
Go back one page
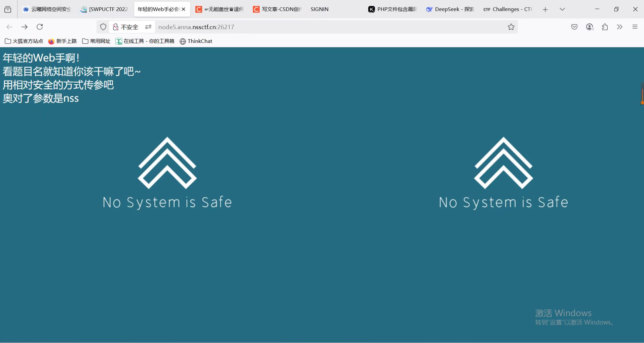tap(9, 27)
